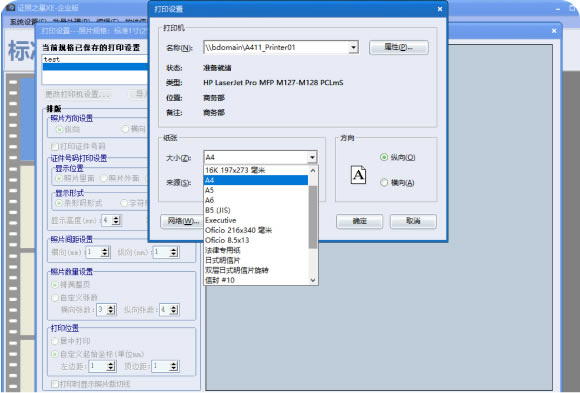Click 更改打印机设置... button in background window

(77, 94)
